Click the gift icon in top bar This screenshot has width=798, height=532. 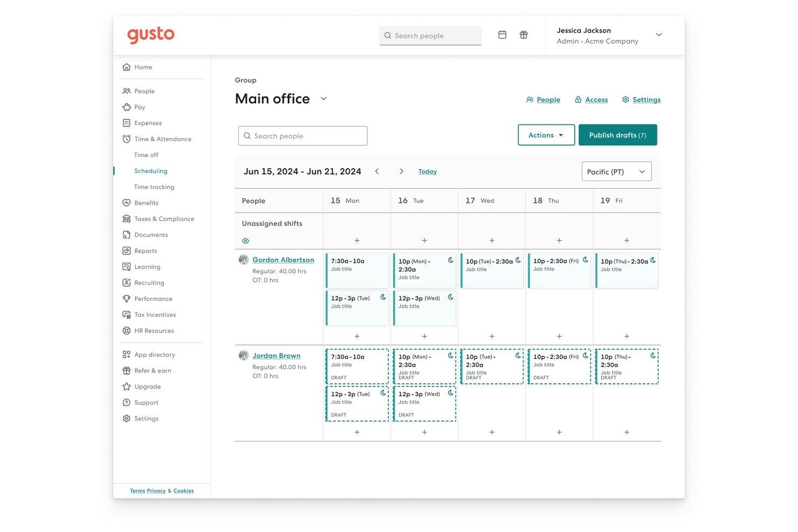524,35
